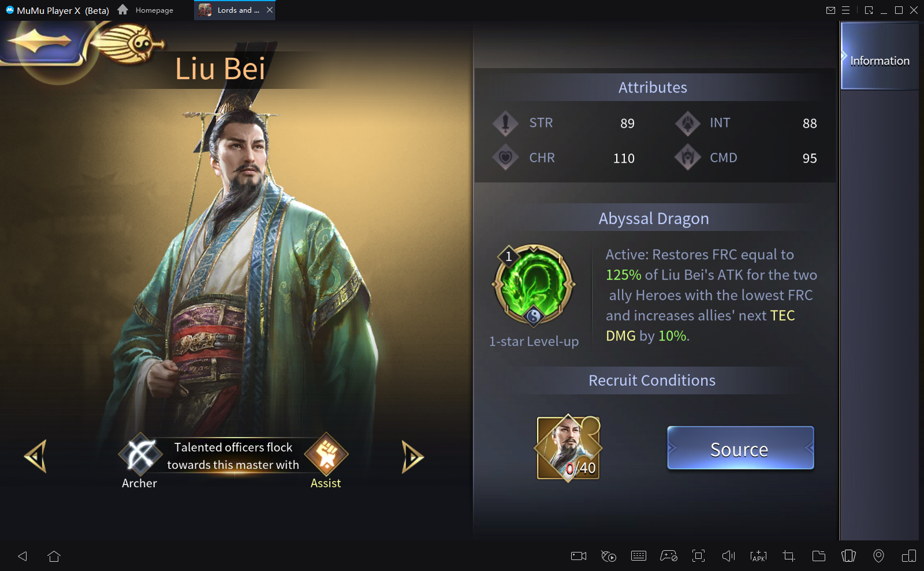This screenshot has height=571, width=924.
Task: Click the install APK icon
Action: 758,556
